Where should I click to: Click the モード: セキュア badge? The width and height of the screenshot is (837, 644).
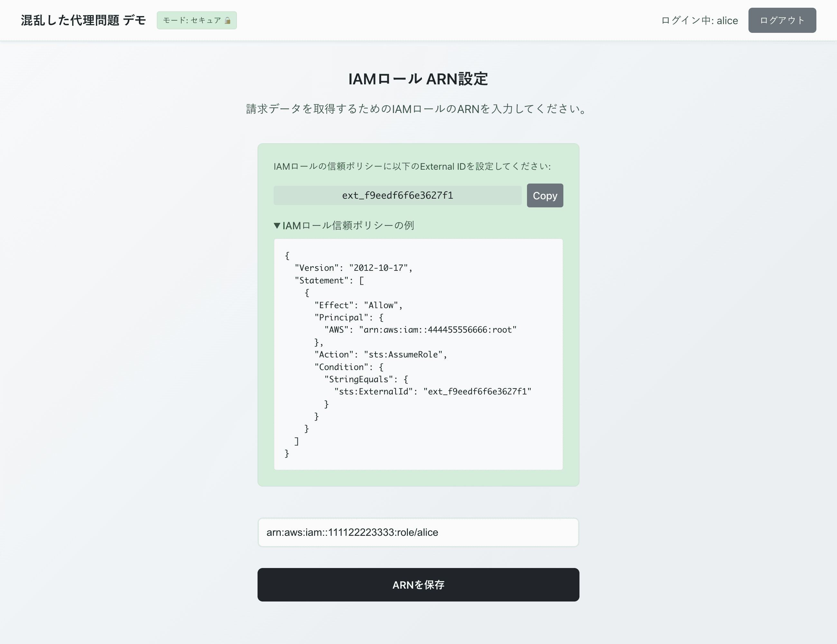tap(196, 20)
